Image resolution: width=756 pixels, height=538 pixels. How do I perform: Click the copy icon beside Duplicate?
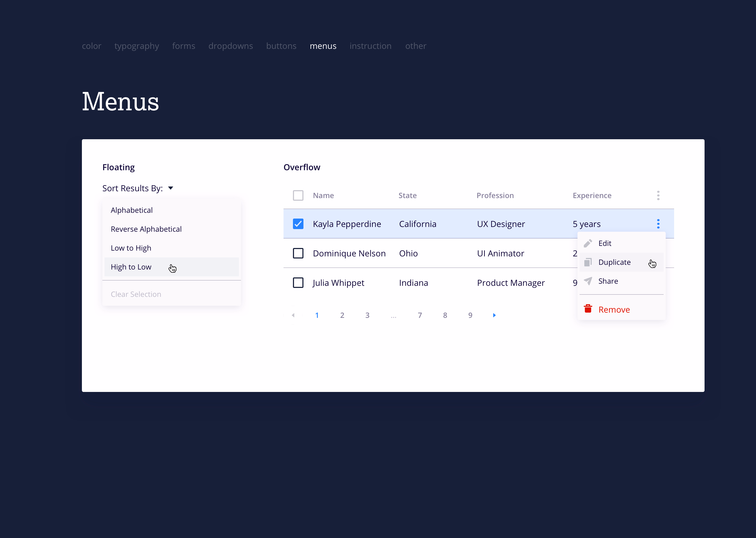588,262
